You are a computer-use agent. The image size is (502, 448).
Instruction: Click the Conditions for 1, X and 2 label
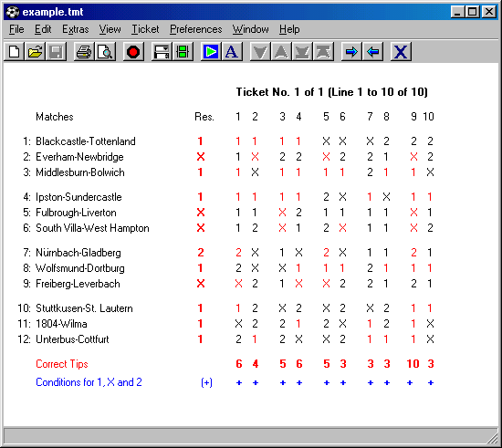(89, 382)
